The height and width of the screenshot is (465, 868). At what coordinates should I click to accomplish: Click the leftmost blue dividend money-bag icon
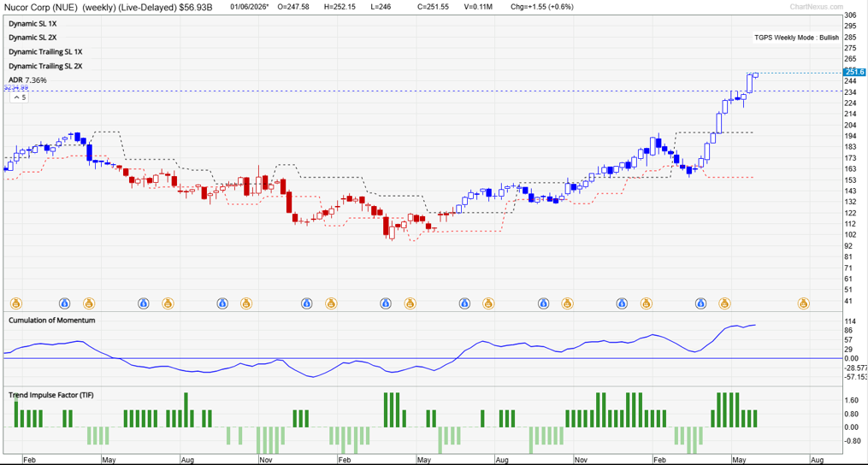pyautogui.click(x=65, y=303)
